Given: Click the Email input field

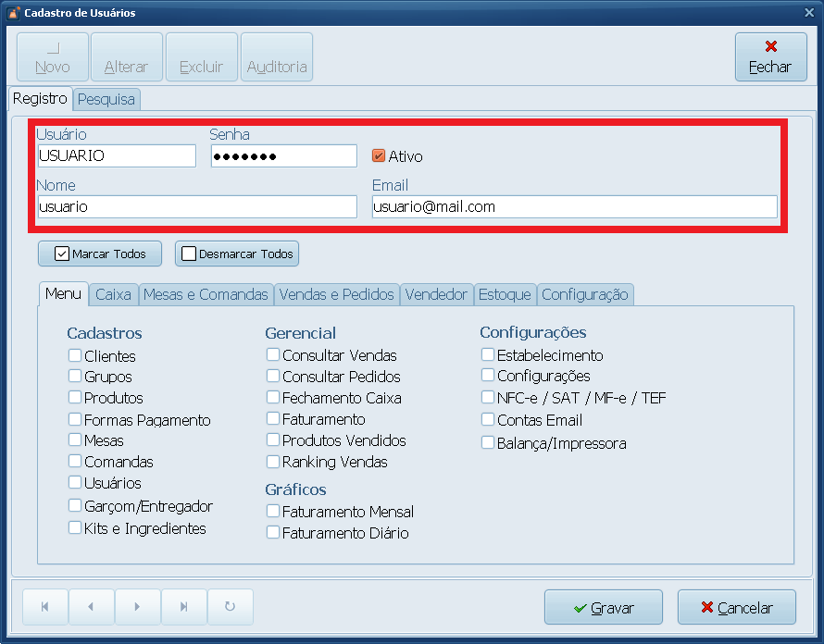Looking at the screenshot, I should pos(574,207).
